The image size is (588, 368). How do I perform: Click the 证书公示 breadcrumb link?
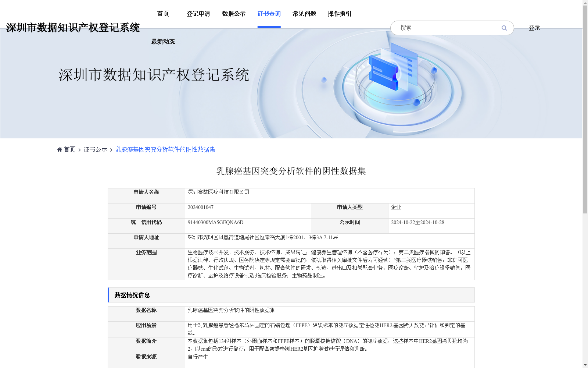95,149
